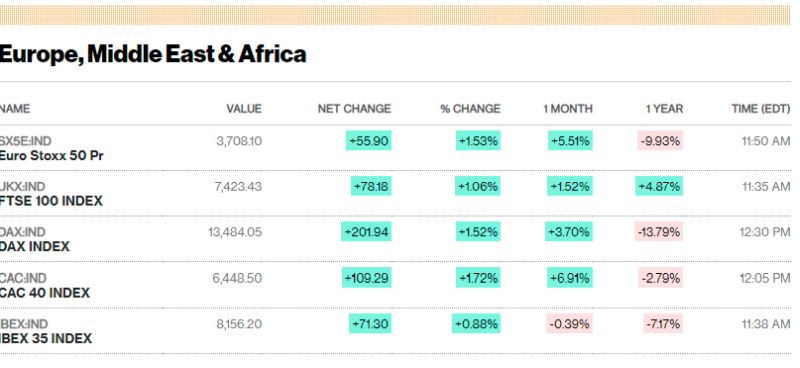
Task: Click the orange banner at the top
Action: pyautogui.click(x=395, y=15)
